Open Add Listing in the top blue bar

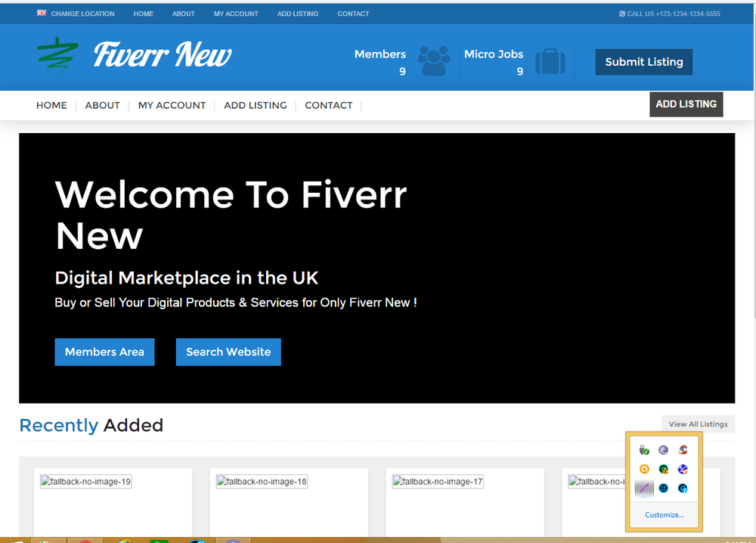coord(298,14)
